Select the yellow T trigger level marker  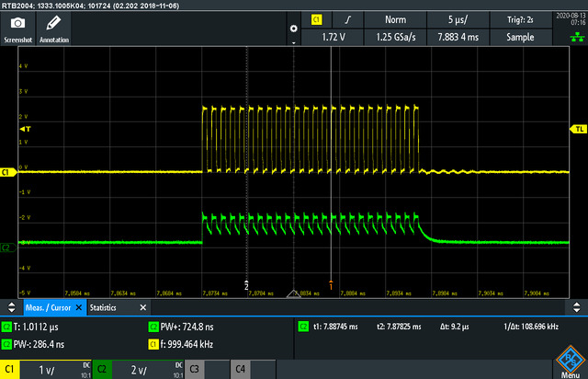(25, 129)
